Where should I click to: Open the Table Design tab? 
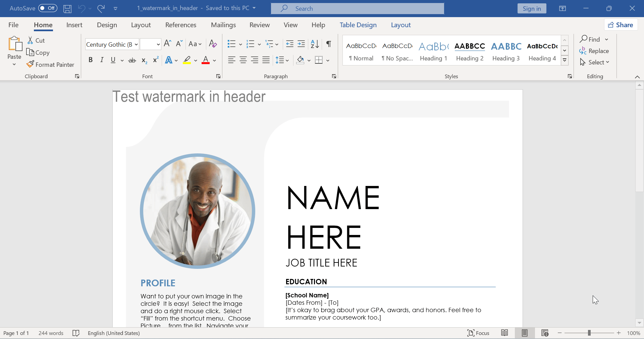click(358, 25)
